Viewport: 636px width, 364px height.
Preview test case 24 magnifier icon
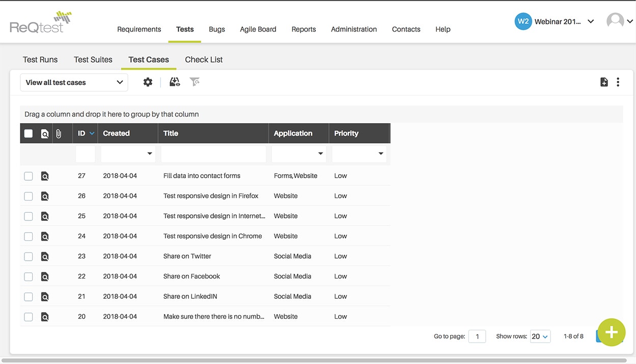[45, 236]
